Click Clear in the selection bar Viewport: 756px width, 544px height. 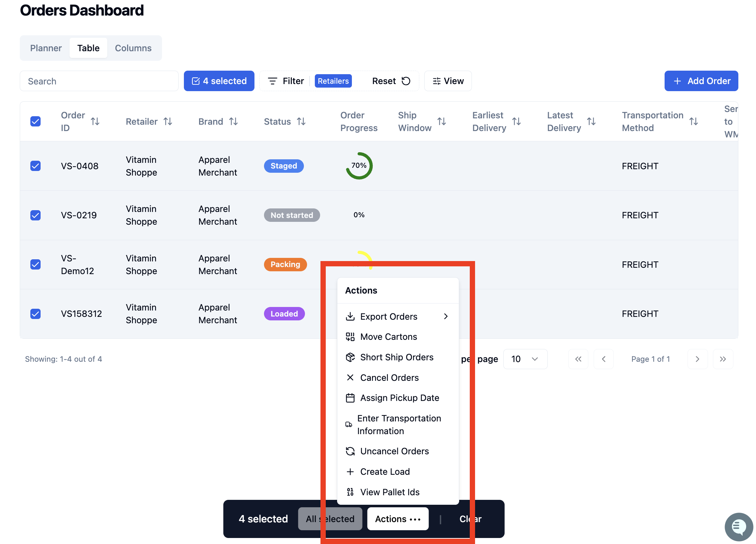(x=470, y=519)
